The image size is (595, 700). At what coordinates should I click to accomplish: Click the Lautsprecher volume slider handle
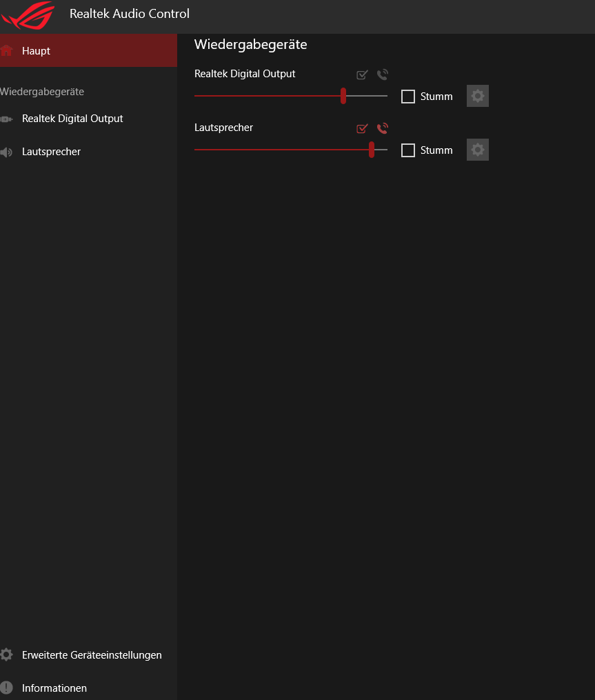tap(372, 150)
